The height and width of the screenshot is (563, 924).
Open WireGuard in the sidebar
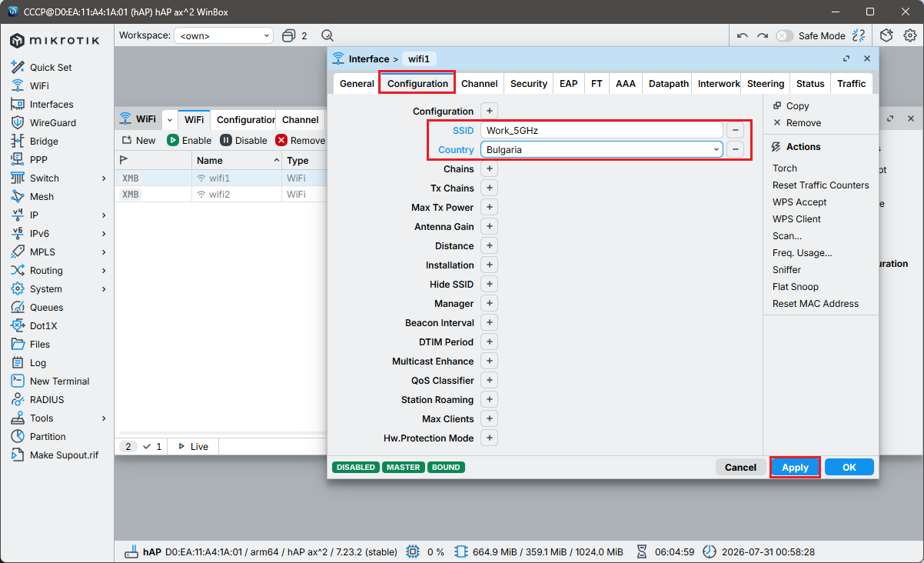click(x=53, y=123)
